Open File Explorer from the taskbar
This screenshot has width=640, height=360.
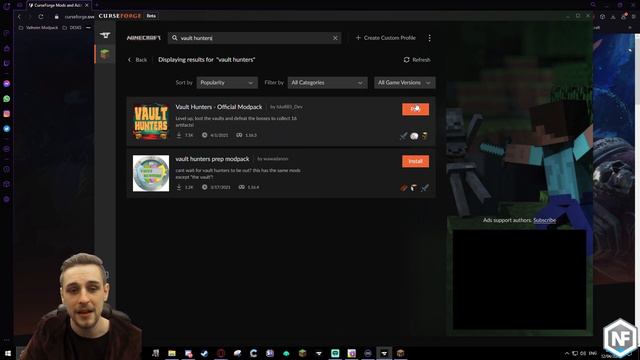point(172,353)
